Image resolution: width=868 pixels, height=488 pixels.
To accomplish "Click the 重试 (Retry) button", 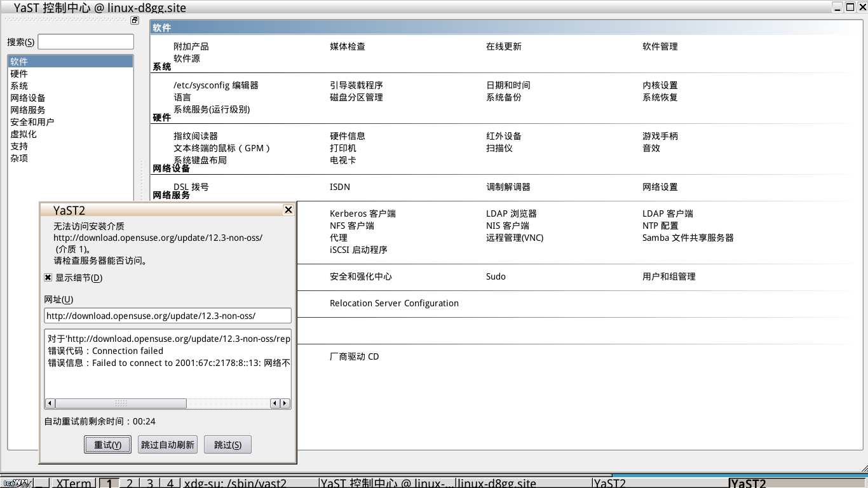I will [107, 445].
